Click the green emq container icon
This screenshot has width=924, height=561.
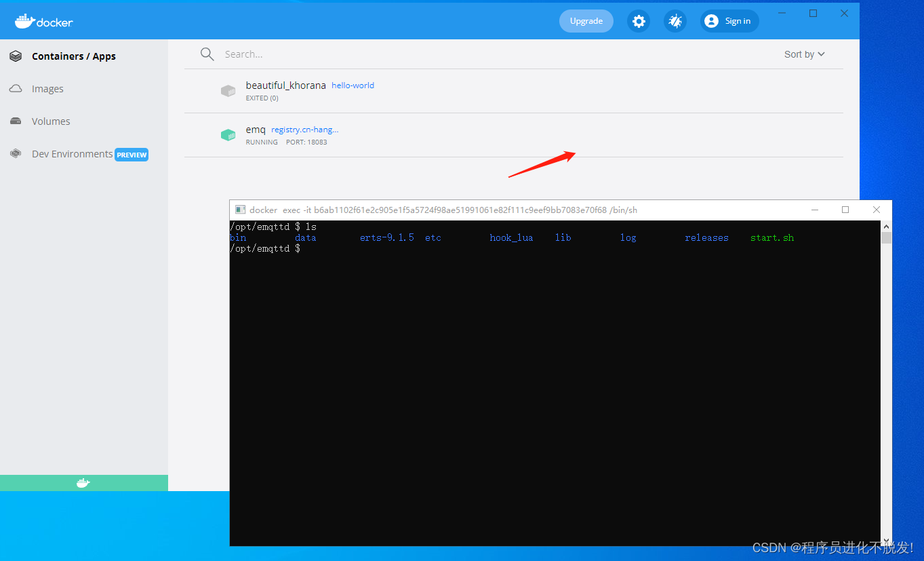(228, 135)
